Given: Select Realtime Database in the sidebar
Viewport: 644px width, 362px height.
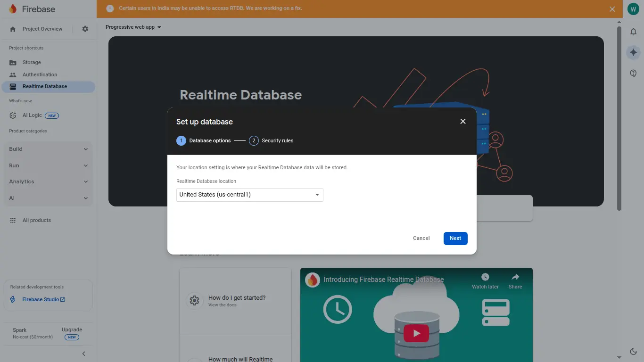Looking at the screenshot, I should (45, 86).
